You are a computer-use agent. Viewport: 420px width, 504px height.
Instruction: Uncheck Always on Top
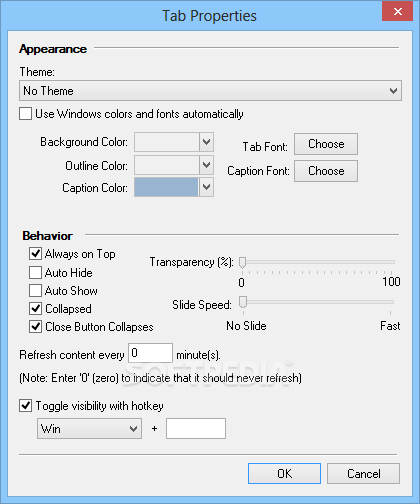pos(35,254)
